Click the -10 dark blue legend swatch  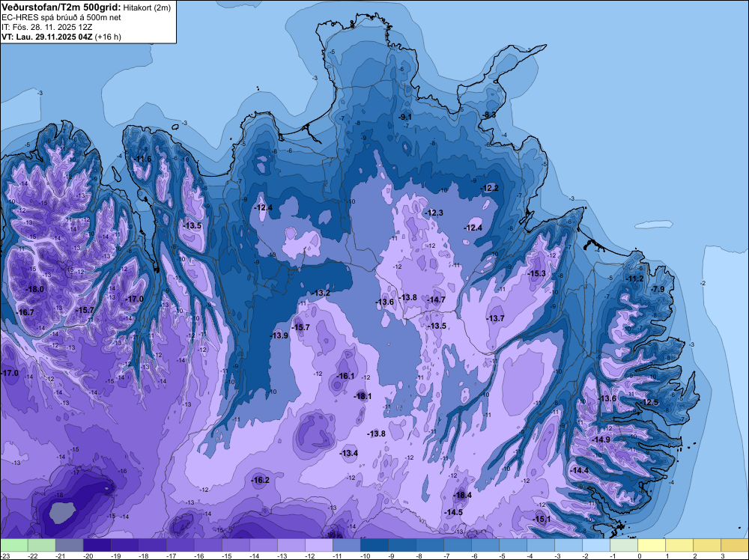(374, 545)
